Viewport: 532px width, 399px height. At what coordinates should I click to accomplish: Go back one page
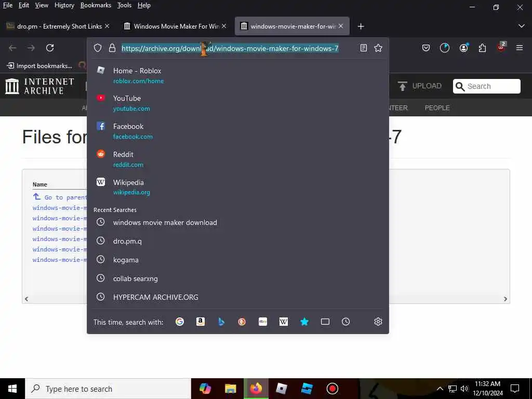[x=12, y=48]
